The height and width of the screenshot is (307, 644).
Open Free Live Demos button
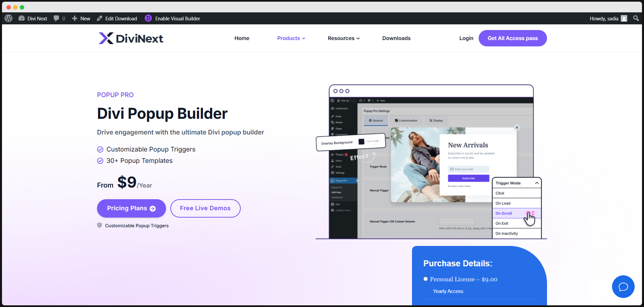pos(205,208)
